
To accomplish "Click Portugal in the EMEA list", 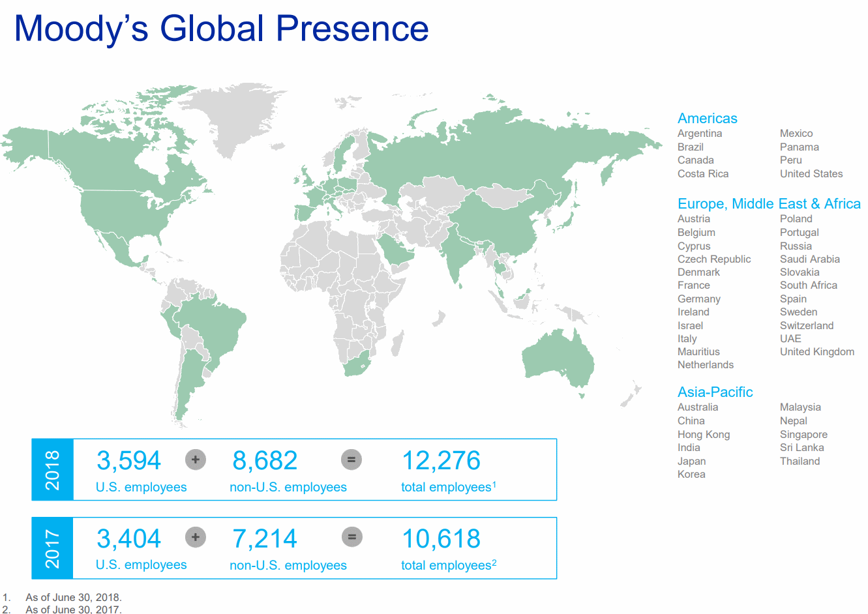I will 800,233.
